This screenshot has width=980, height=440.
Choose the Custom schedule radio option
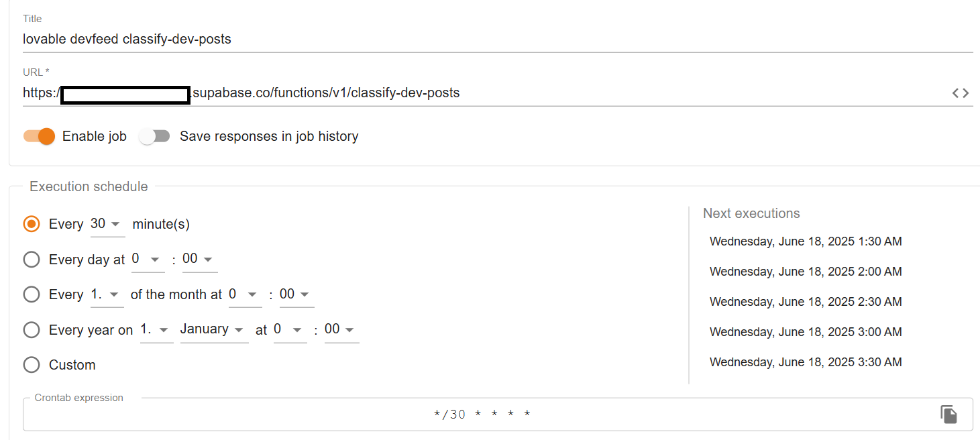tap(32, 365)
